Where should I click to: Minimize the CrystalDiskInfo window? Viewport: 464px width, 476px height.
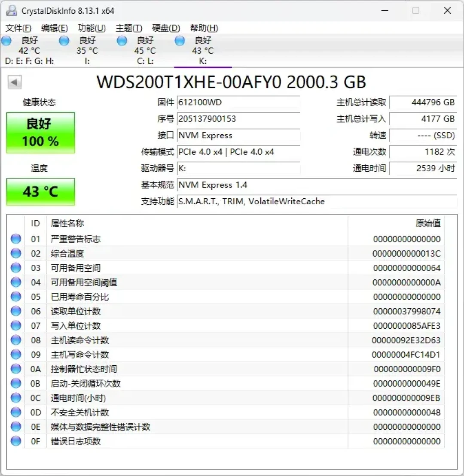385,11
